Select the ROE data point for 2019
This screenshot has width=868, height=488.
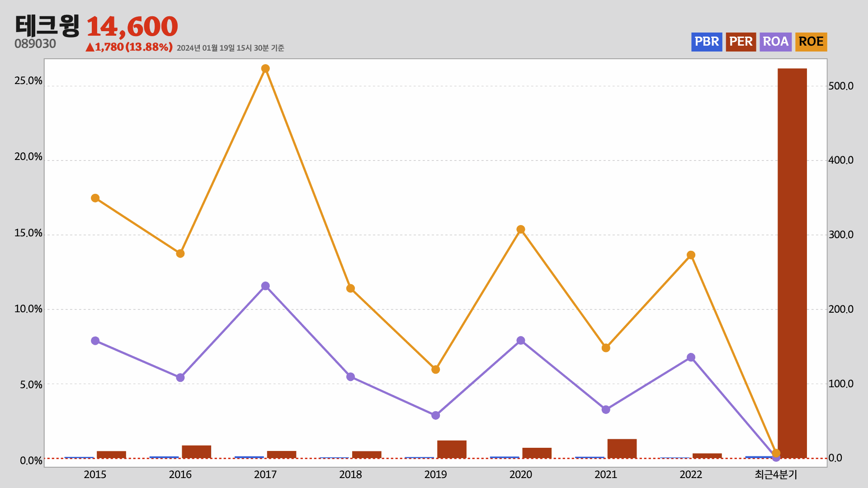pyautogui.click(x=436, y=370)
